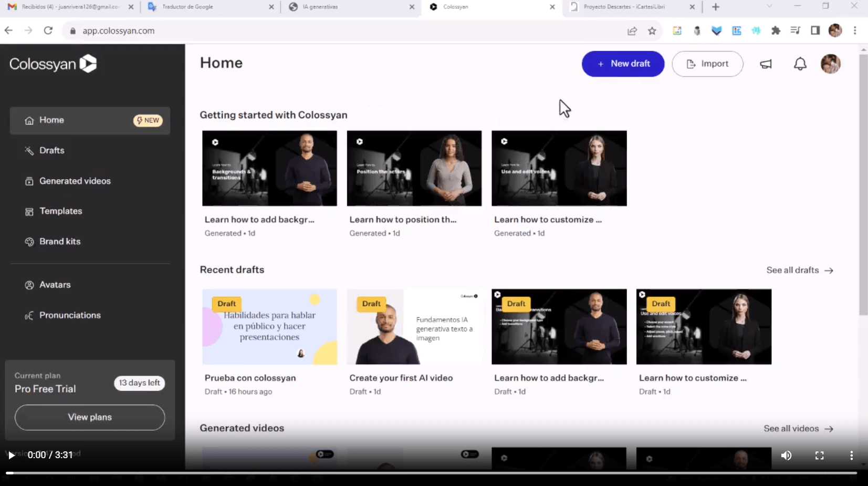
Task: Open notifications bell icon
Action: point(800,64)
